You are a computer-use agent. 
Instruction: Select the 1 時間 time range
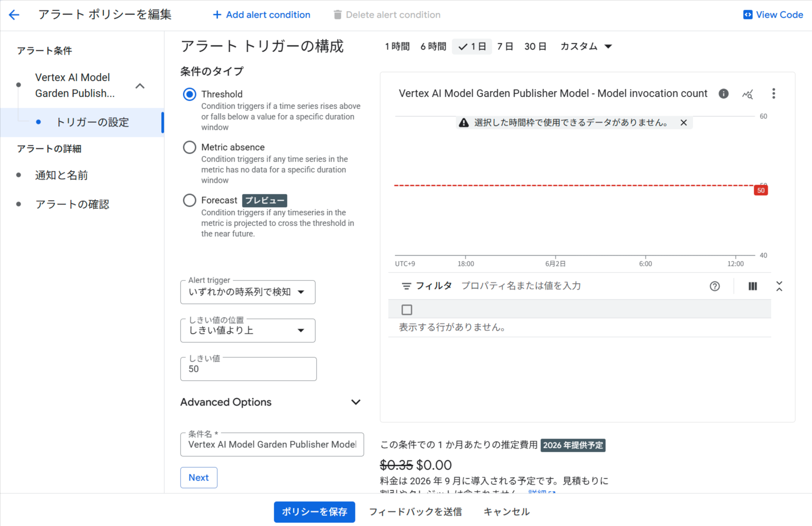coord(397,46)
